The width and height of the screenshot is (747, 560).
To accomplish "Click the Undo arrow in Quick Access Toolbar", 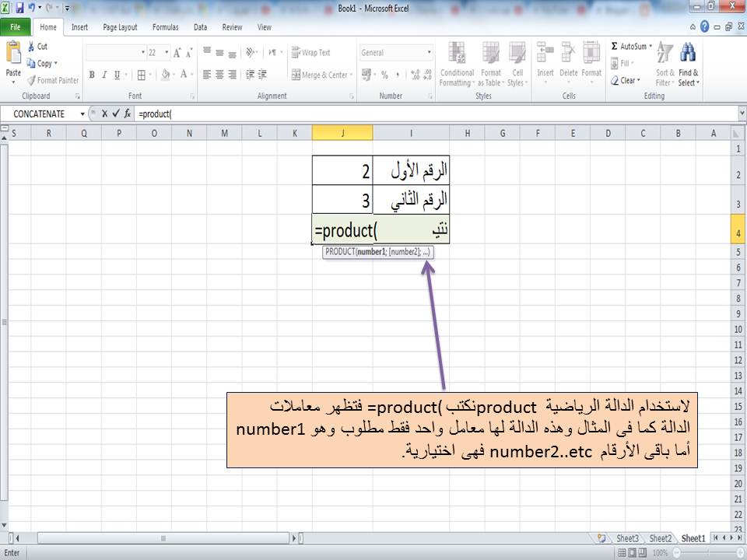I will 32,8.
